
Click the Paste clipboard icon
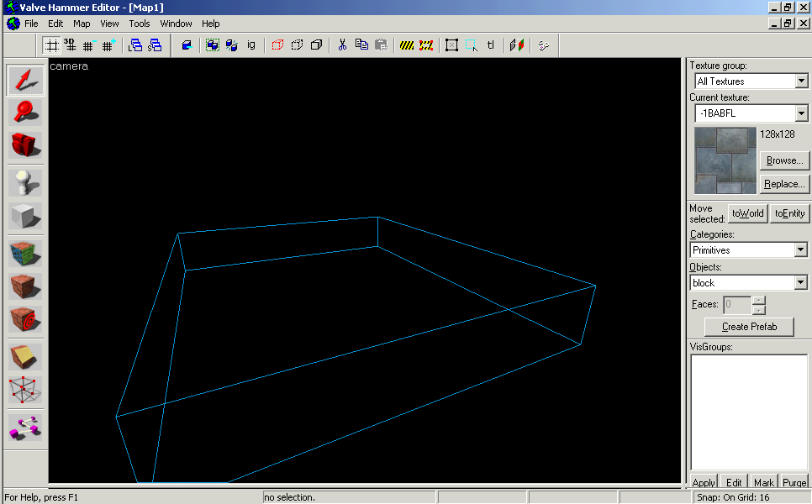click(381, 45)
